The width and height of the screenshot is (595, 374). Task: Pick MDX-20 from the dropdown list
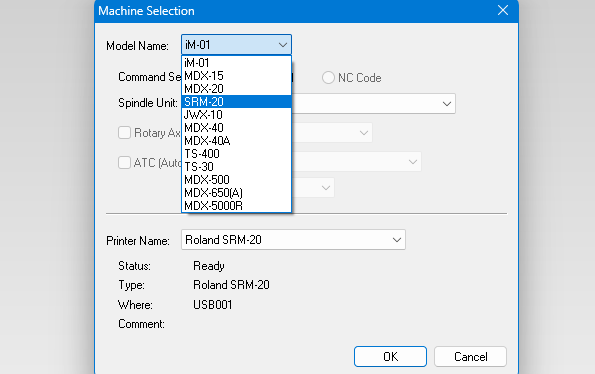point(236,88)
